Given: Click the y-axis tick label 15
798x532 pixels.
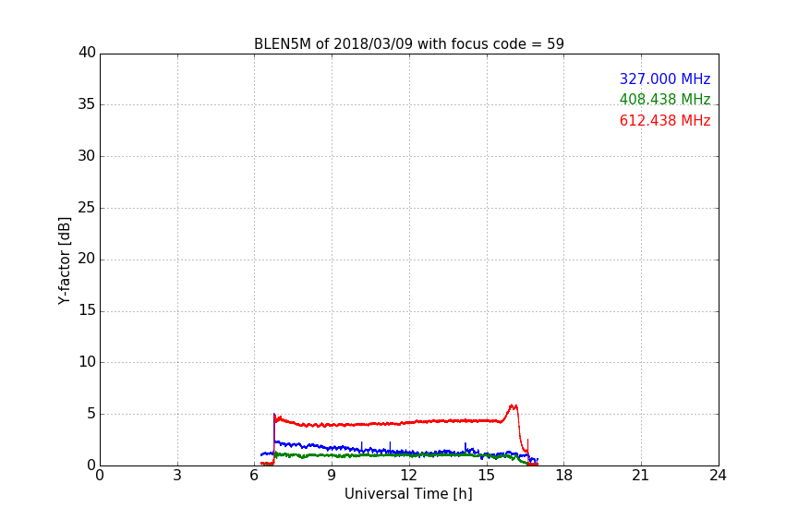Looking at the screenshot, I should [x=87, y=310].
